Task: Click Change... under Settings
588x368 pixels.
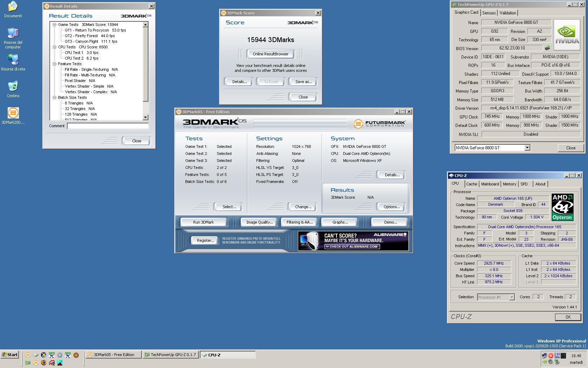Action: (303, 207)
